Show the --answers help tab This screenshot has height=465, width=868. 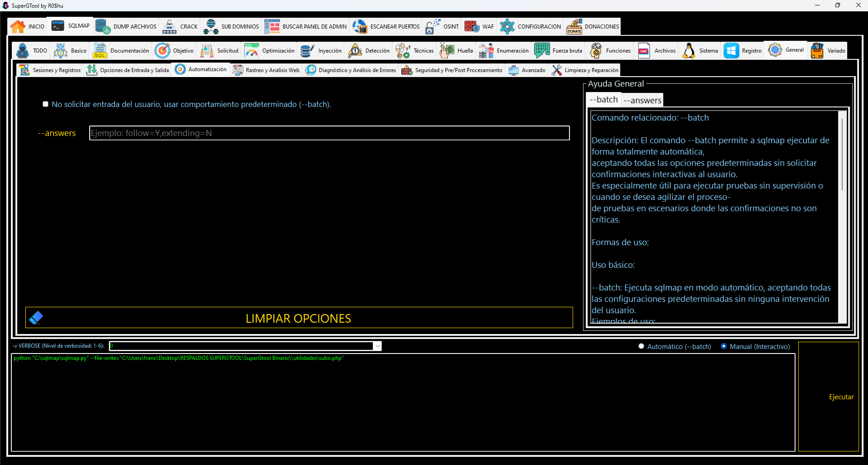pos(642,100)
